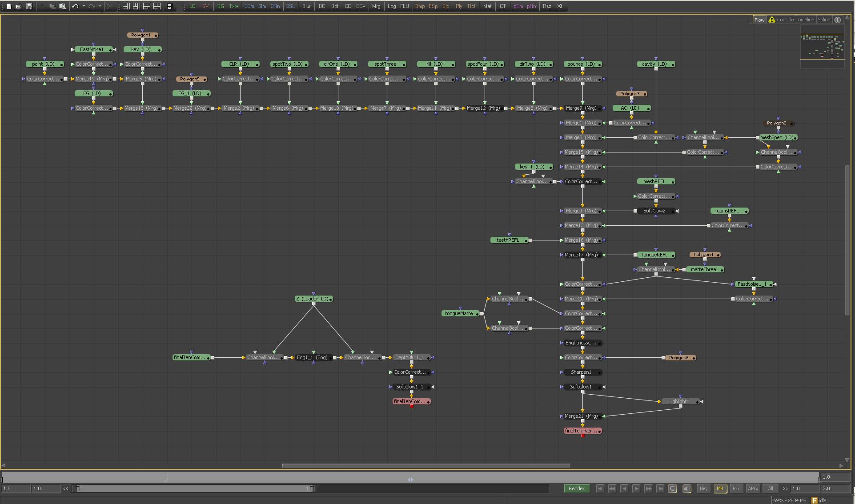Viewport: 855px width, 504px height.
Task: Click the current time field left of 2.0
Action: tap(804, 488)
